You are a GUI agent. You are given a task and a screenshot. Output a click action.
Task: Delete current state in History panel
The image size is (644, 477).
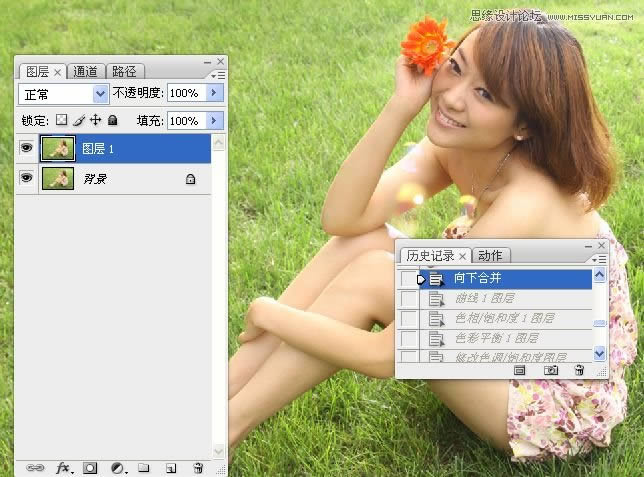tap(579, 370)
